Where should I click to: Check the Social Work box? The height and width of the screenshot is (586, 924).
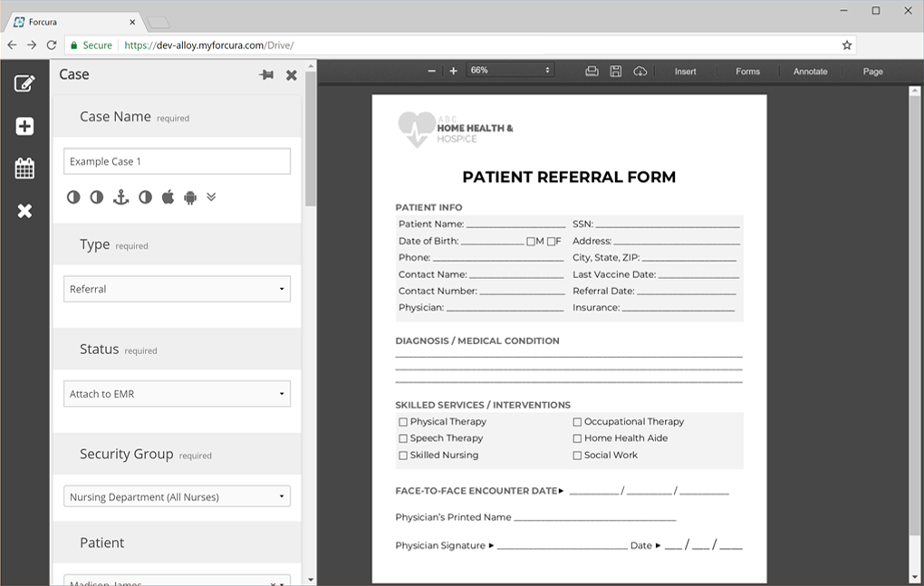578,456
